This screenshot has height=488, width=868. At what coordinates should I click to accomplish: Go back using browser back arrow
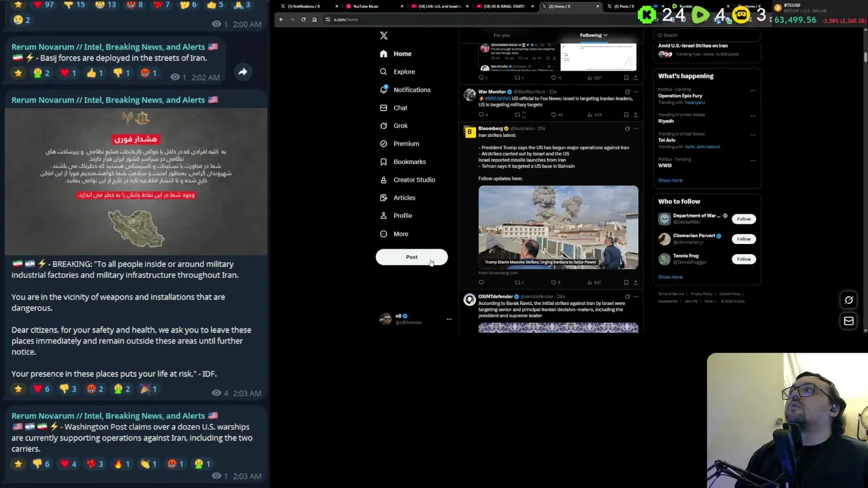point(281,20)
